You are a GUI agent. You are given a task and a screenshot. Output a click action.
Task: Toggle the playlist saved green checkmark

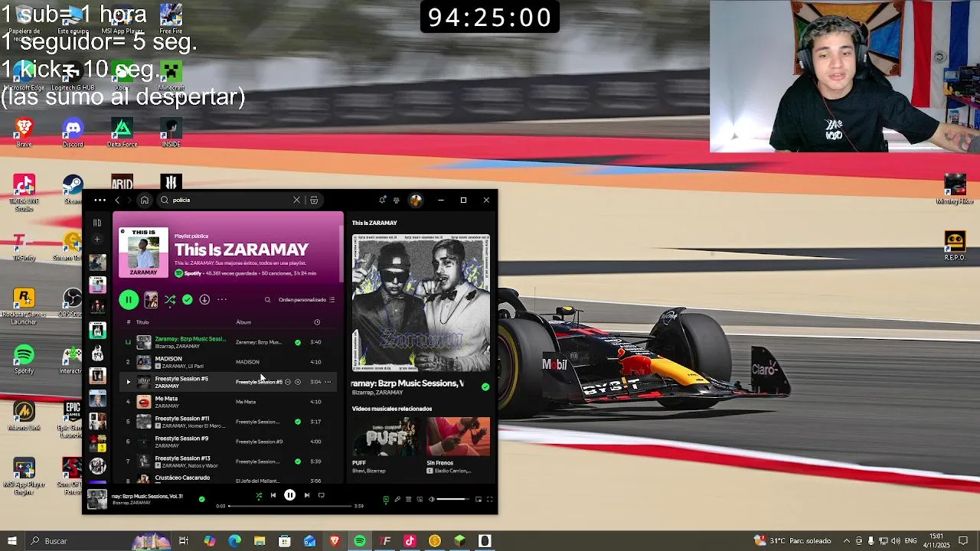tap(187, 300)
